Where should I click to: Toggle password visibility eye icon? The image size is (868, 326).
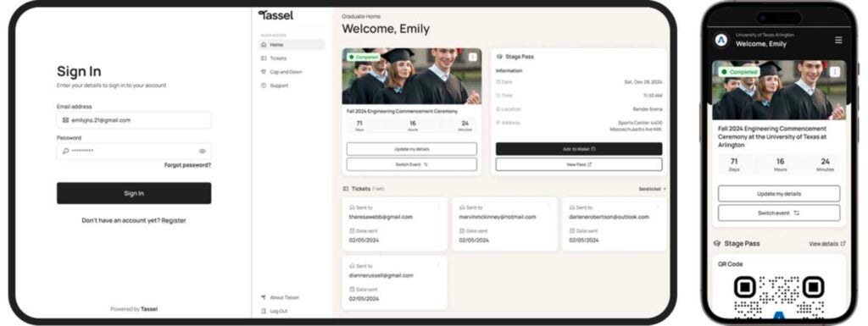click(202, 152)
